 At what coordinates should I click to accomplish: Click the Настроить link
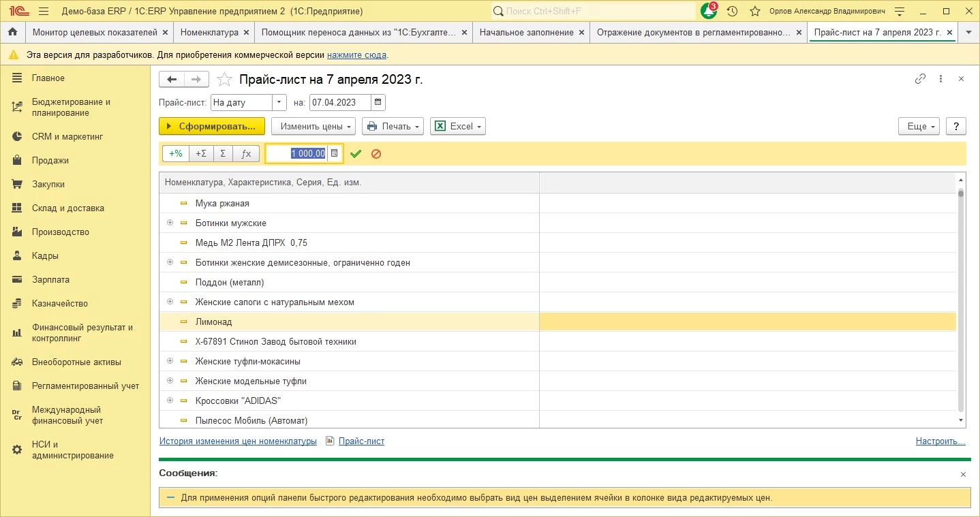(x=940, y=441)
